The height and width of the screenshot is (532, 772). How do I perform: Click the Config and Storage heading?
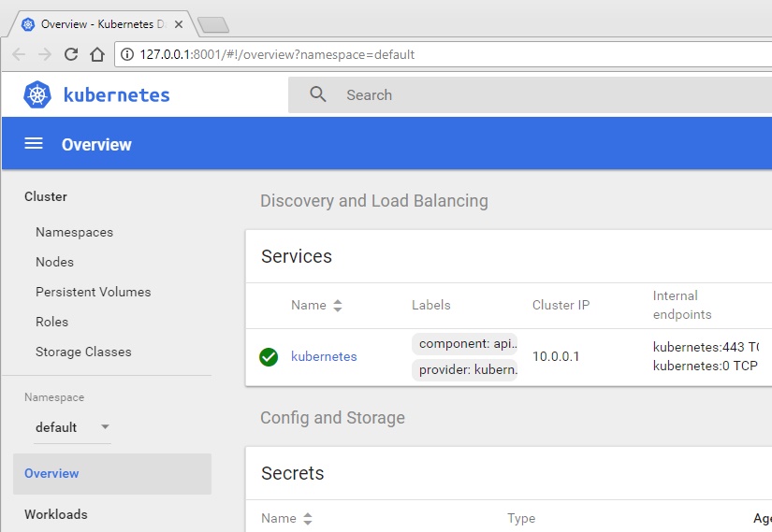click(332, 418)
